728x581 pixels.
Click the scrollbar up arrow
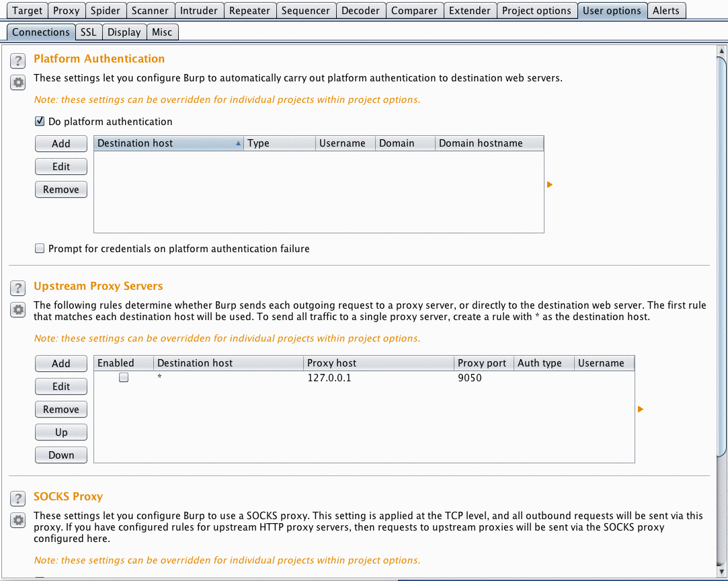[721, 50]
